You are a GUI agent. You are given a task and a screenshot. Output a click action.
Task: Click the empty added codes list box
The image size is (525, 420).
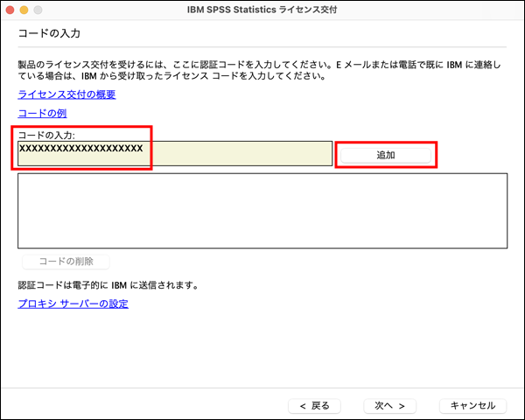[262, 211]
